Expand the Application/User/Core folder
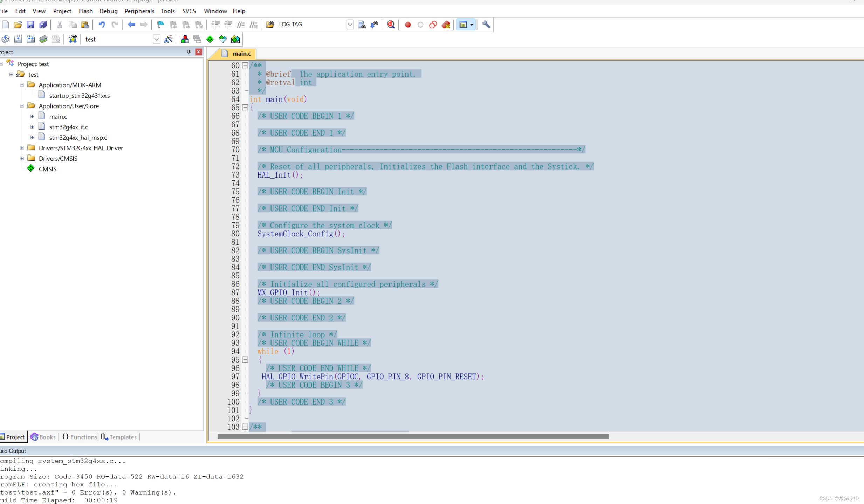 click(22, 106)
